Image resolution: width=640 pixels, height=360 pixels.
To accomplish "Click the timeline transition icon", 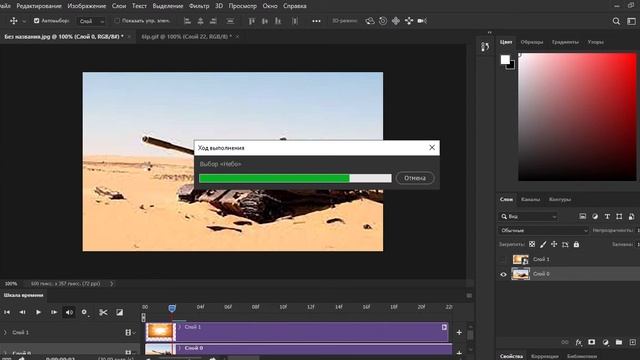I will pyautogui.click(x=120, y=312).
